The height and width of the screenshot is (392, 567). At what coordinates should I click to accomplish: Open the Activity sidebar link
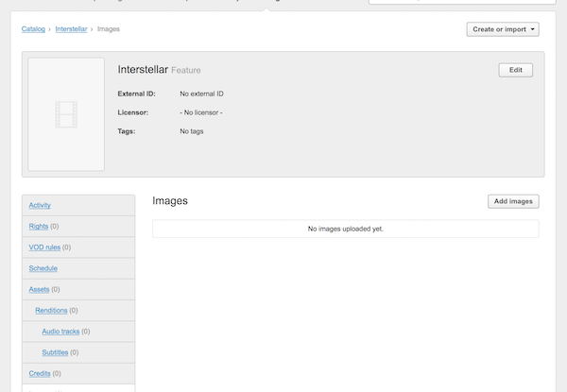[x=40, y=205]
